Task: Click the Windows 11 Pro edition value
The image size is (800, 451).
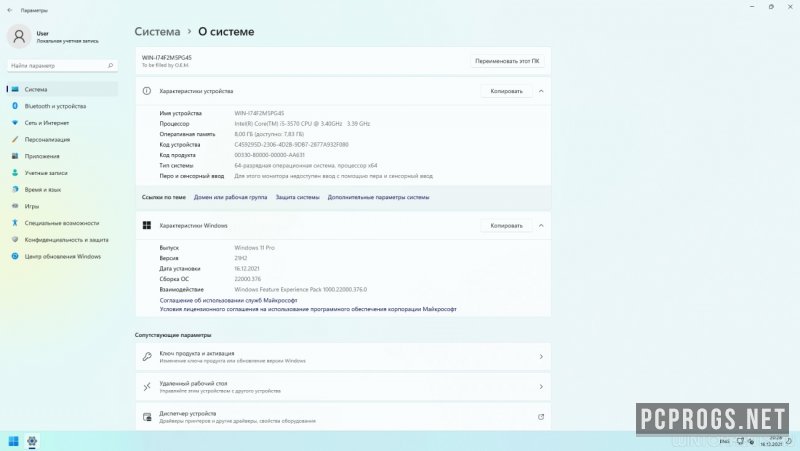Action: click(x=255, y=247)
